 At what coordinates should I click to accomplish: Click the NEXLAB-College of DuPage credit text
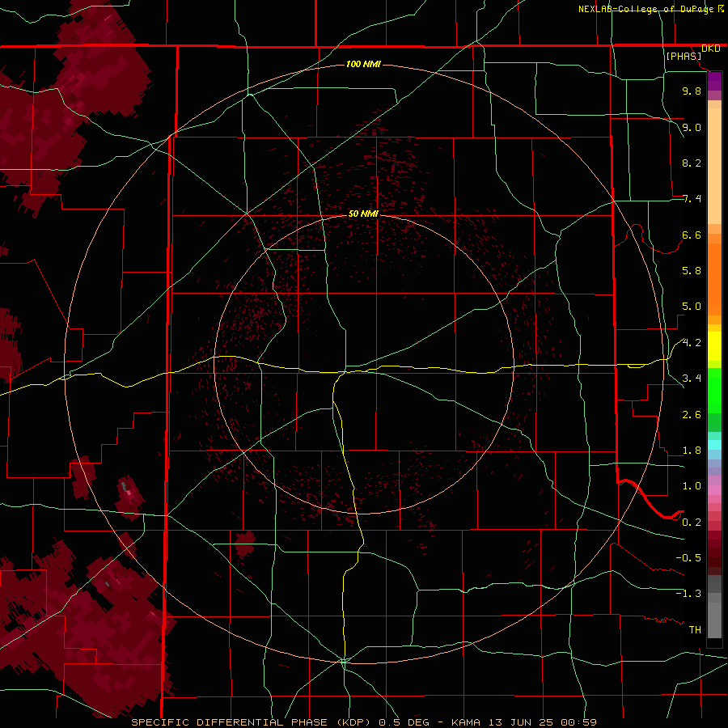pos(646,9)
